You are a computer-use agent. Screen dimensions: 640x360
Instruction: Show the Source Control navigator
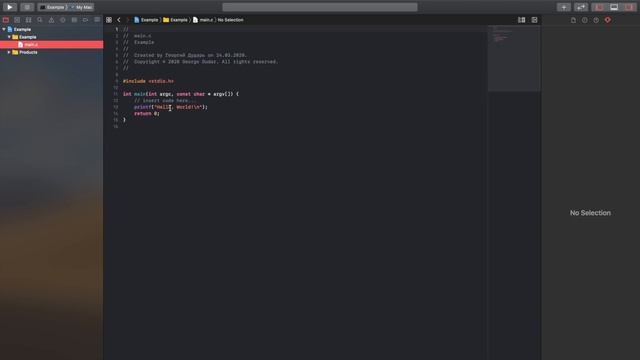pyautogui.click(x=17, y=20)
